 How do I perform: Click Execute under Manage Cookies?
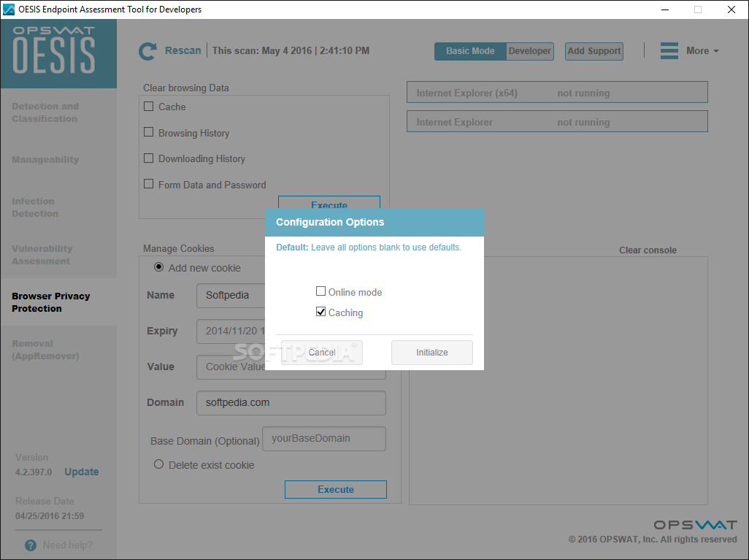(335, 489)
